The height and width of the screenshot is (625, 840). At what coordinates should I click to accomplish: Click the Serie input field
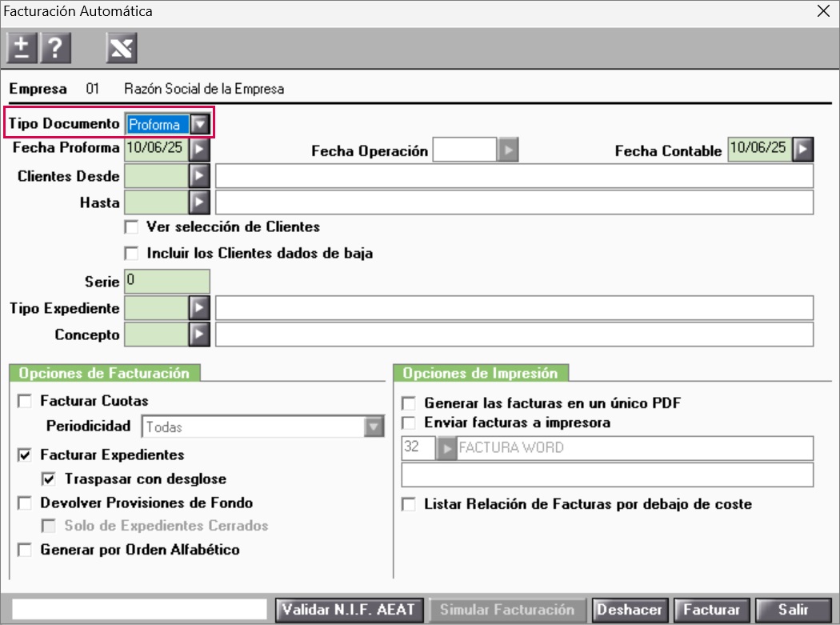[167, 282]
